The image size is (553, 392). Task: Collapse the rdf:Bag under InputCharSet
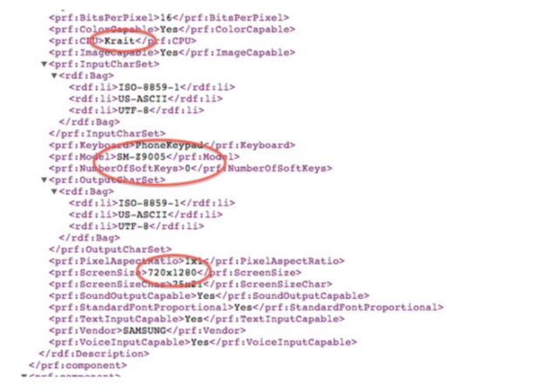pyautogui.click(x=54, y=76)
